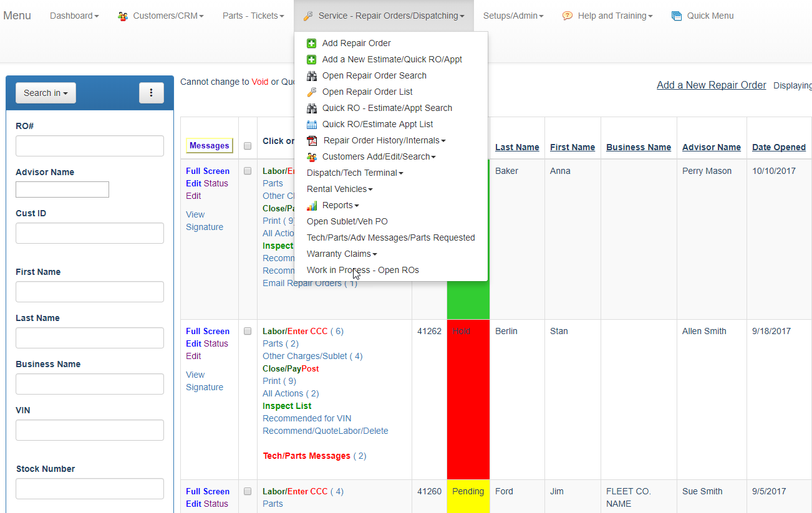Focus the Advisor Name input field
The height and width of the screenshot is (513, 812).
(62, 189)
